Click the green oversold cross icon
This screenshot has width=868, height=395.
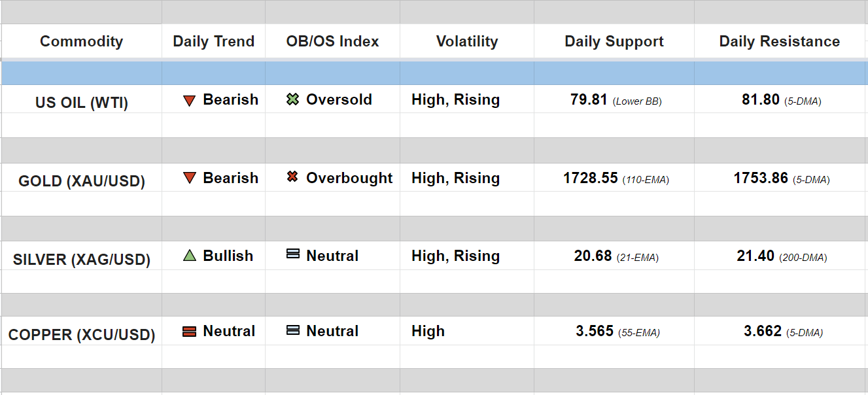tap(293, 99)
